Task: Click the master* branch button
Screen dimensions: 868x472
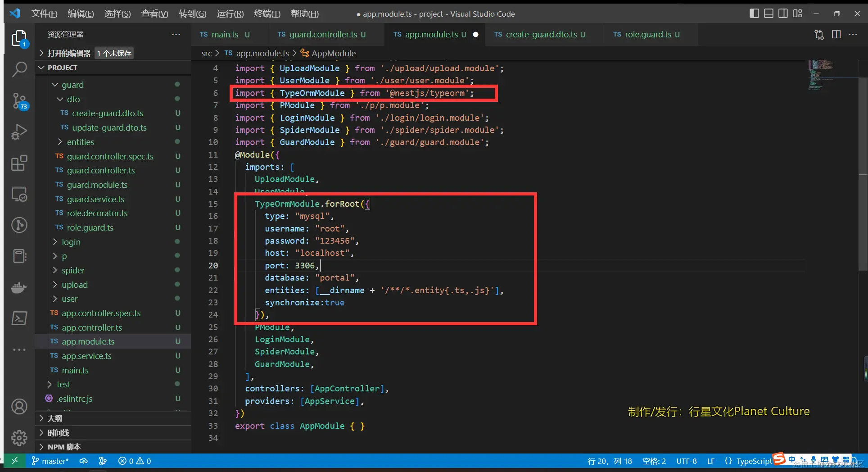Action: point(50,461)
